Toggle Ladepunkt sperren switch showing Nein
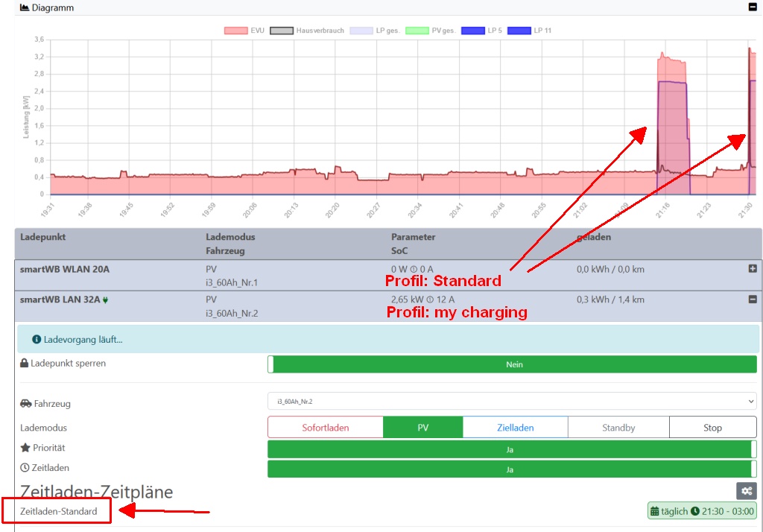 pos(512,364)
